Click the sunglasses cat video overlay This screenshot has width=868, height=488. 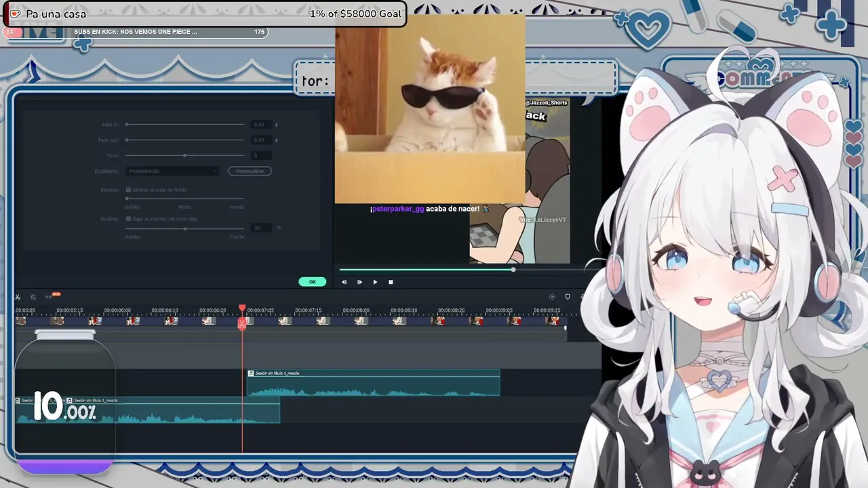(430, 108)
